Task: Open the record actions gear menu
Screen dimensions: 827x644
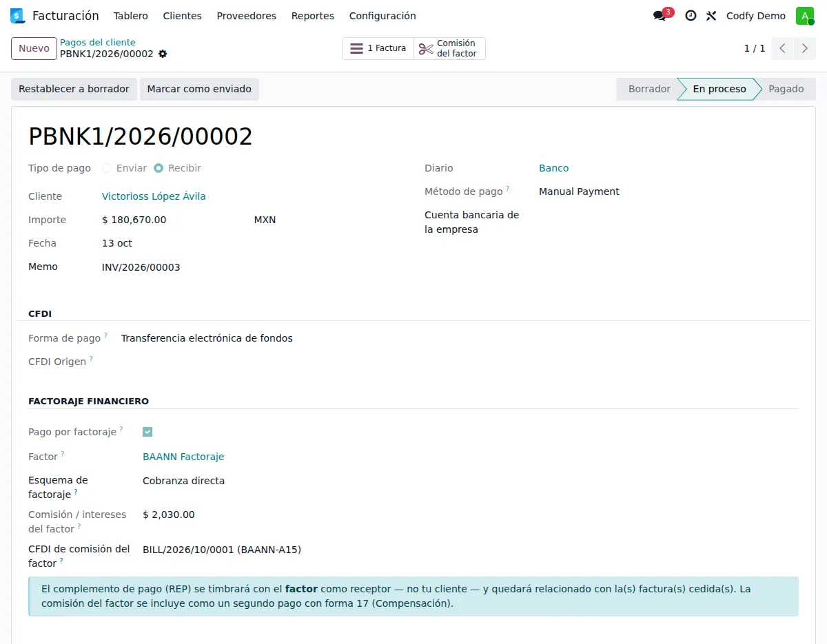Action: click(x=163, y=54)
